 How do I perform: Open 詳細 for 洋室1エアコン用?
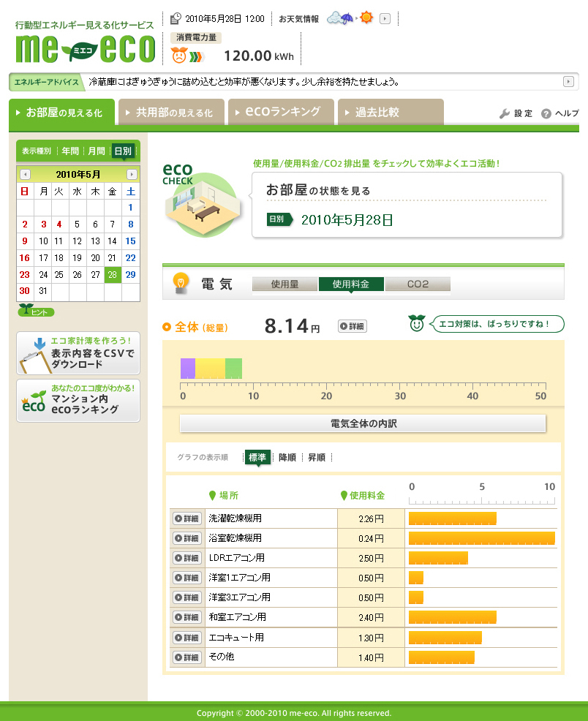coord(186,578)
